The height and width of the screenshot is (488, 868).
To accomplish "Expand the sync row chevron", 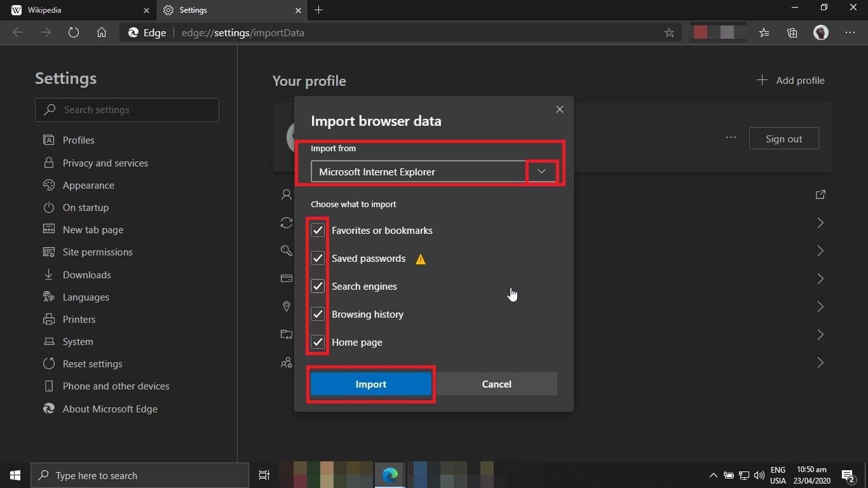I will [820, 222].
